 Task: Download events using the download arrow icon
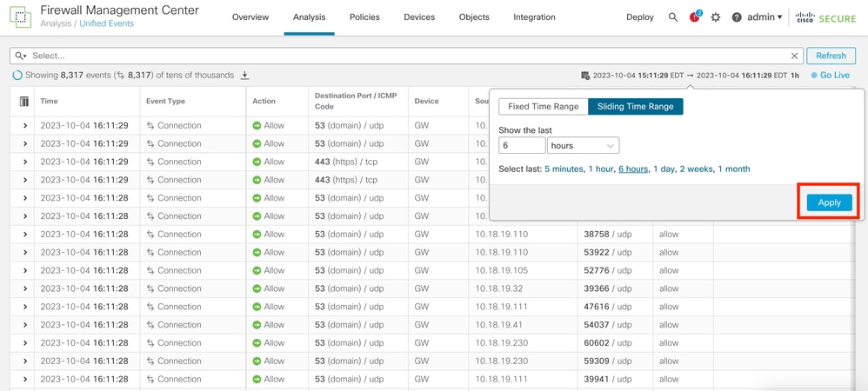click(244, 76)
